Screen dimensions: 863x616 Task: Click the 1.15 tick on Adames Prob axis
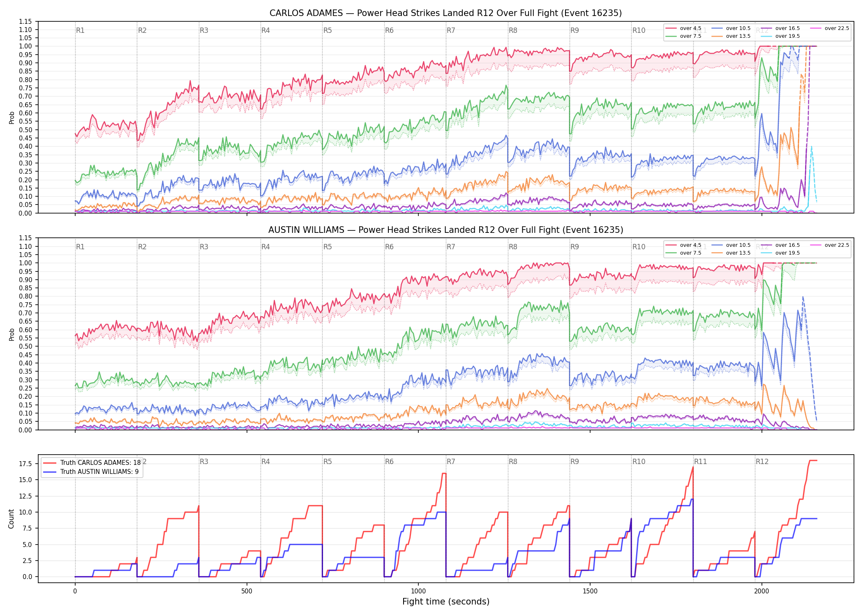coord(25,21)
